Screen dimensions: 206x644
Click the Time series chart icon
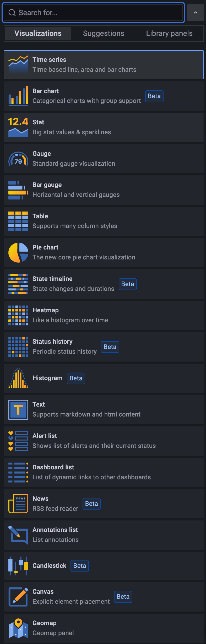(x=18, y=65)
